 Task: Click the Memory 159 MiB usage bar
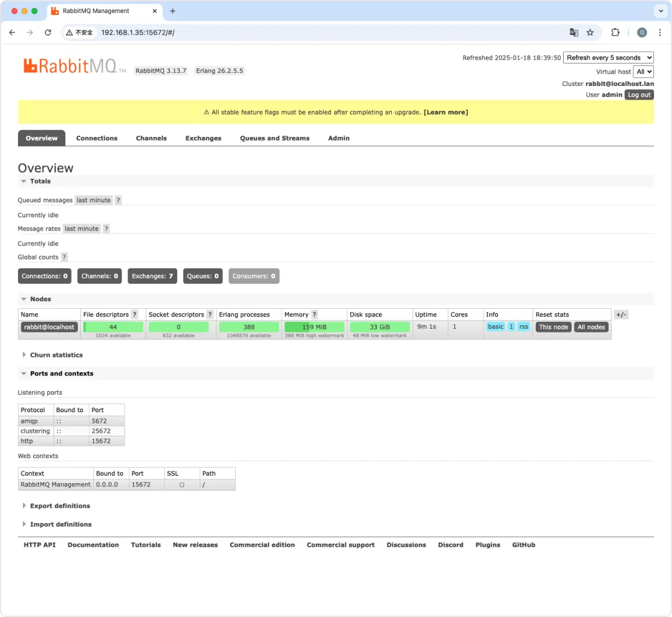click(x=314, y=327)
